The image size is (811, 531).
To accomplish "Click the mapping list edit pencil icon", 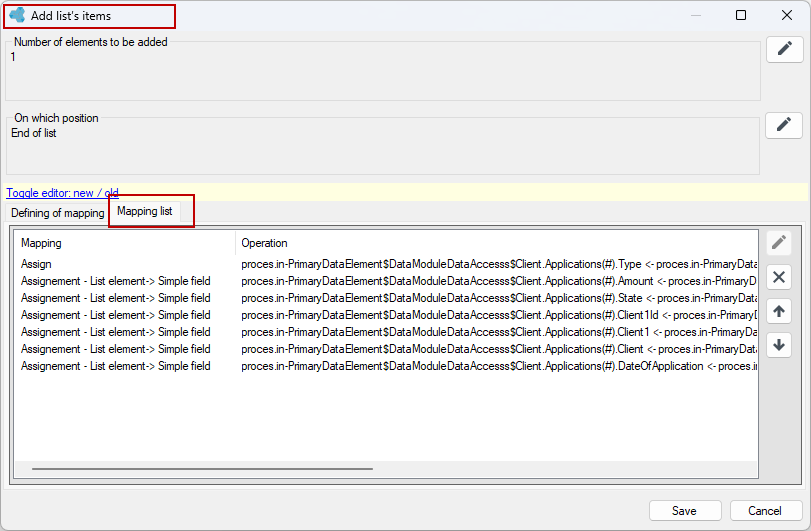I will click(x=779, y=242).
